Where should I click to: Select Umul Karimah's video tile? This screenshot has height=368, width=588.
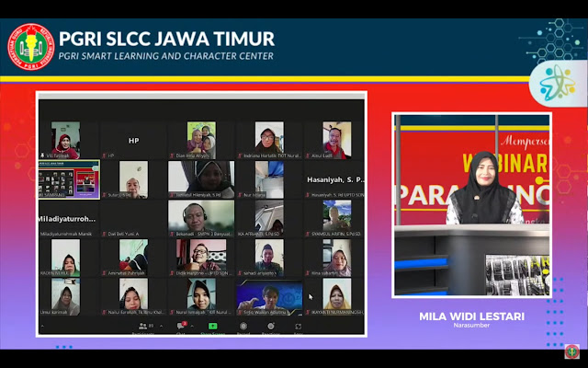pos(65,296)
